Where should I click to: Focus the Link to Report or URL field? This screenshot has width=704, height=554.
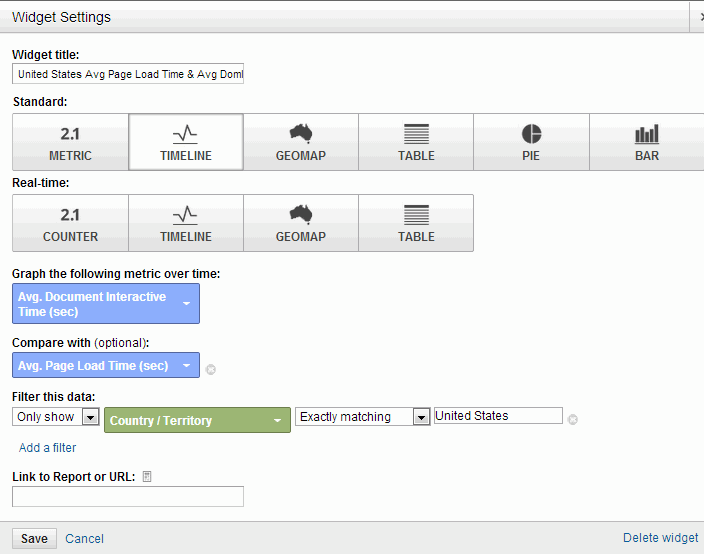(128, 497)
